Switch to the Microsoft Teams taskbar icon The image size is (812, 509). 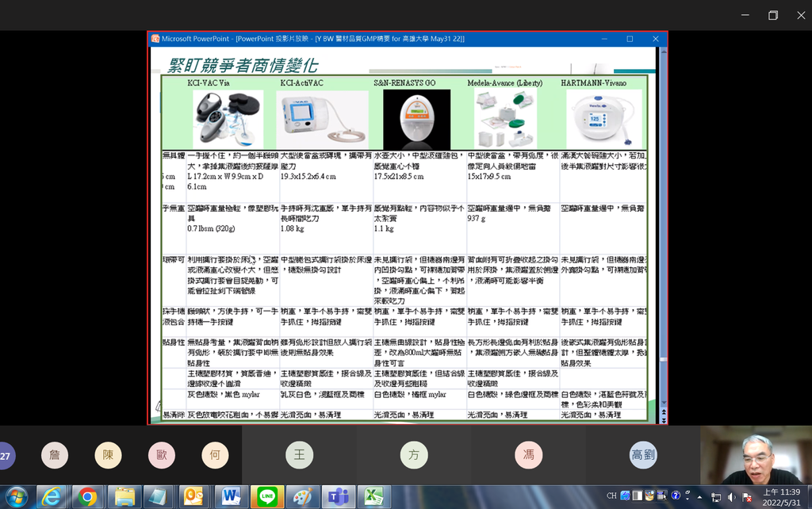click(x=338, y=497)
